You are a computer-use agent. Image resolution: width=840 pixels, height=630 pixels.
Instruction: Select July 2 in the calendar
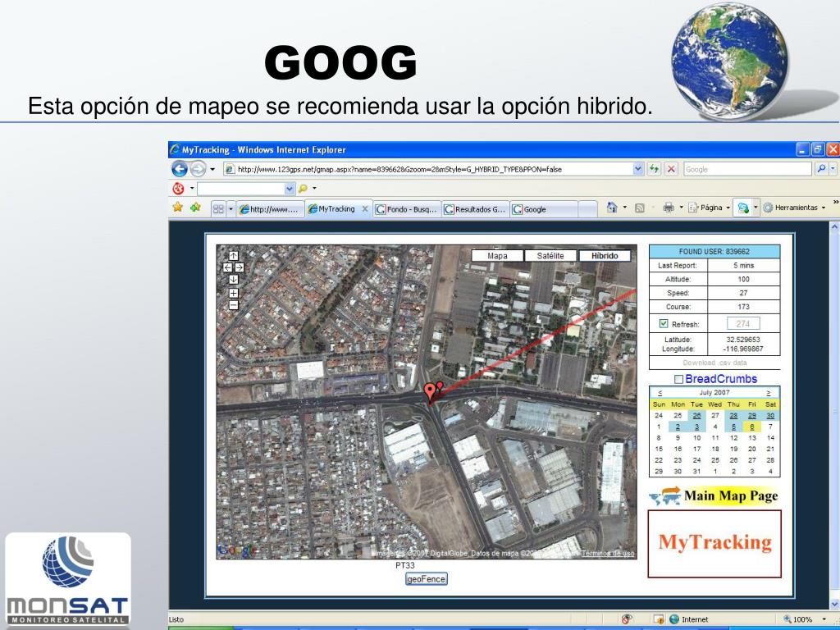pos(678,427)
